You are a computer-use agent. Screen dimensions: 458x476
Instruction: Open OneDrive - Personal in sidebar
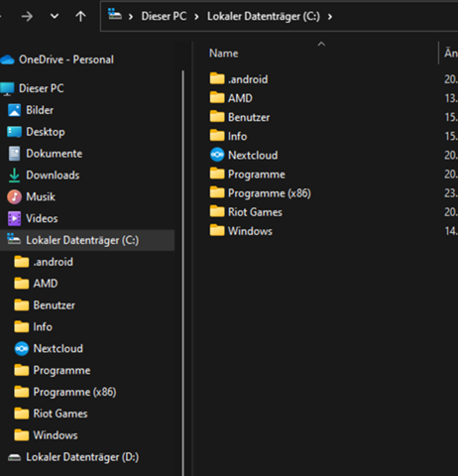tap(66, 59)
